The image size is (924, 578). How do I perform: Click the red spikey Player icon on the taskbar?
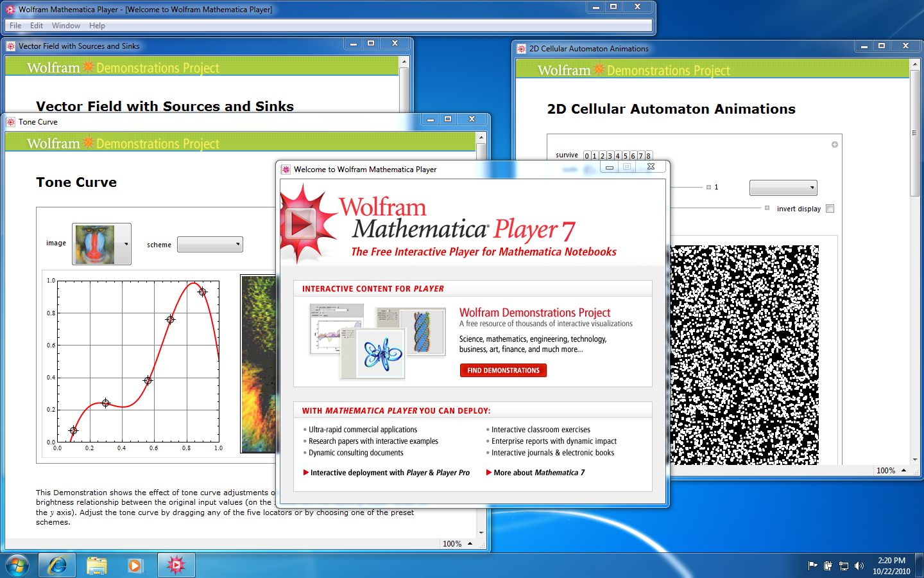[176, 565]
